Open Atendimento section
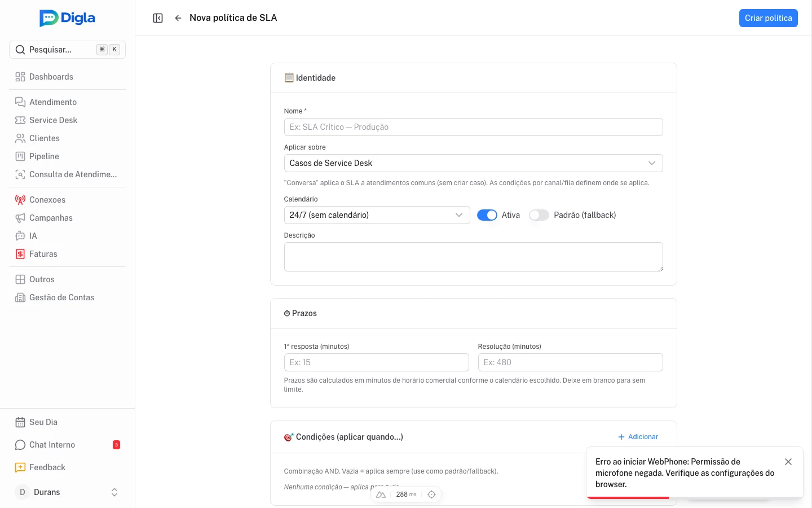 (x=67, y=102)
